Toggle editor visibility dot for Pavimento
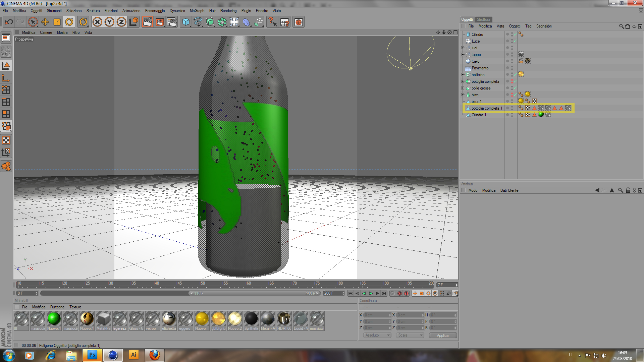The width and height of the screenshot is (644, 362). [512, 67]
